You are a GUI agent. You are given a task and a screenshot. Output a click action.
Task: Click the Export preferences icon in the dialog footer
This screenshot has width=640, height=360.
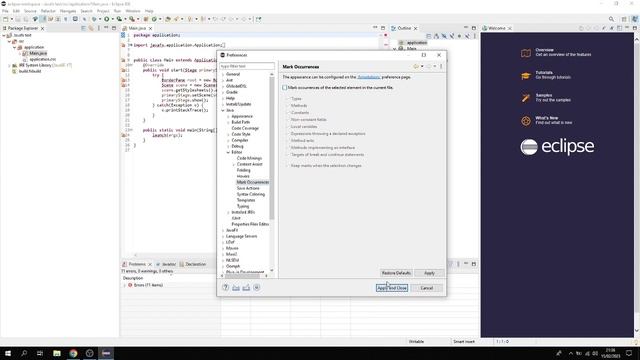246,287
